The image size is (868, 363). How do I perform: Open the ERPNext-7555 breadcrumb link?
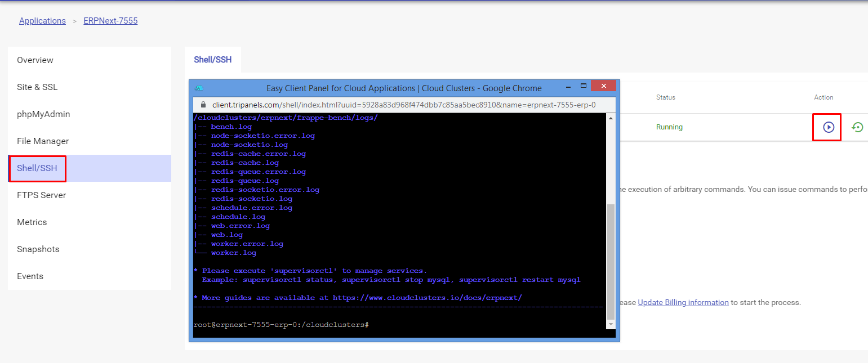tap(110, 21)
